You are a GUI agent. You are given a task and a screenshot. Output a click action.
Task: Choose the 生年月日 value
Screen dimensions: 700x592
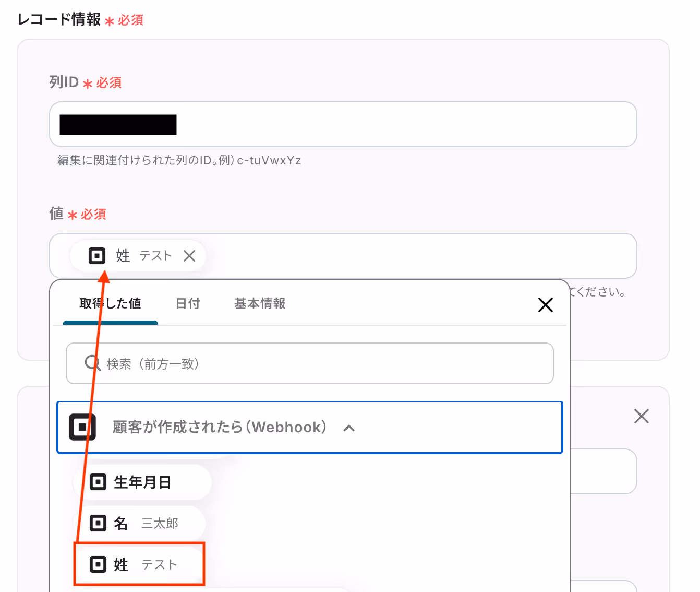142,482
